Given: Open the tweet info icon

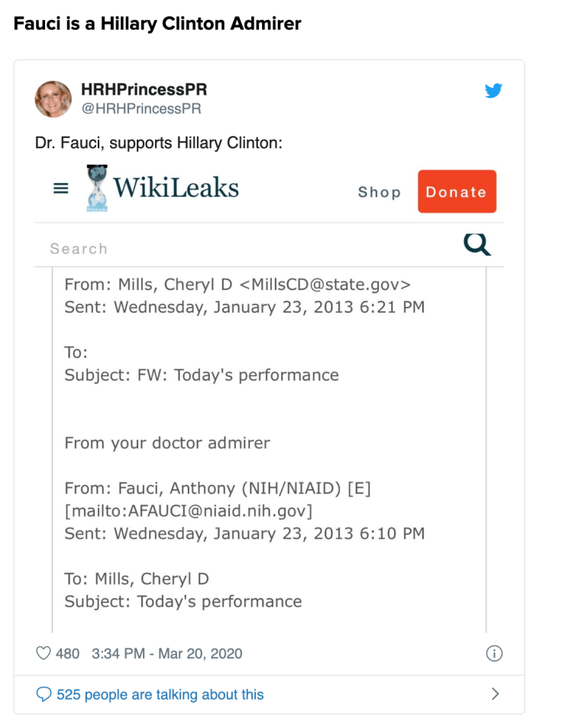Looking at the screenshot, I should pyautogui.click(x=494, y=653).
